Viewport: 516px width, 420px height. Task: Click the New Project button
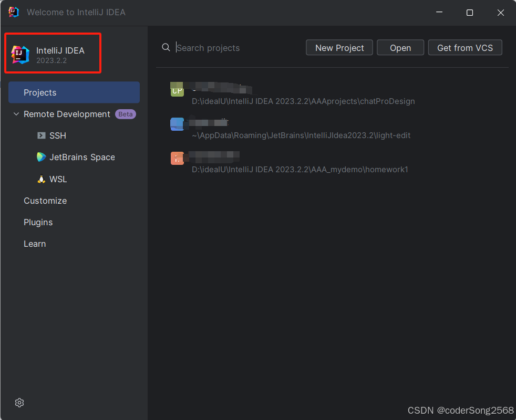[x=339, y=48]
